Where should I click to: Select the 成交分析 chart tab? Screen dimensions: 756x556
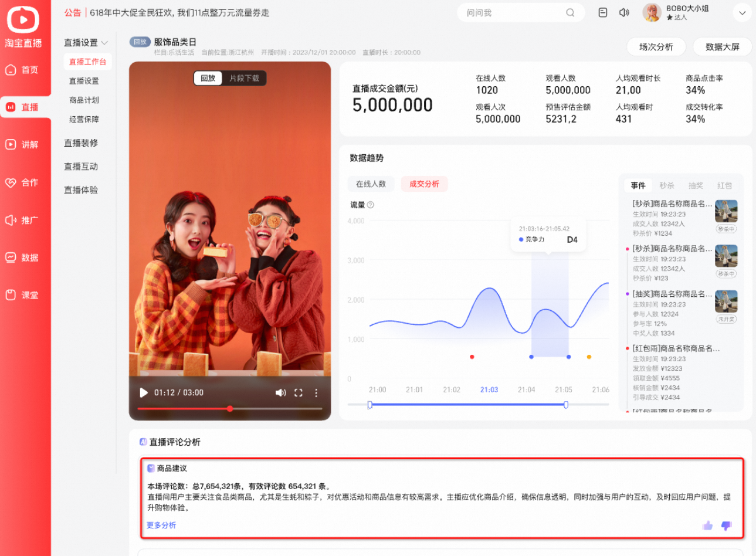(x=424, y=184)
